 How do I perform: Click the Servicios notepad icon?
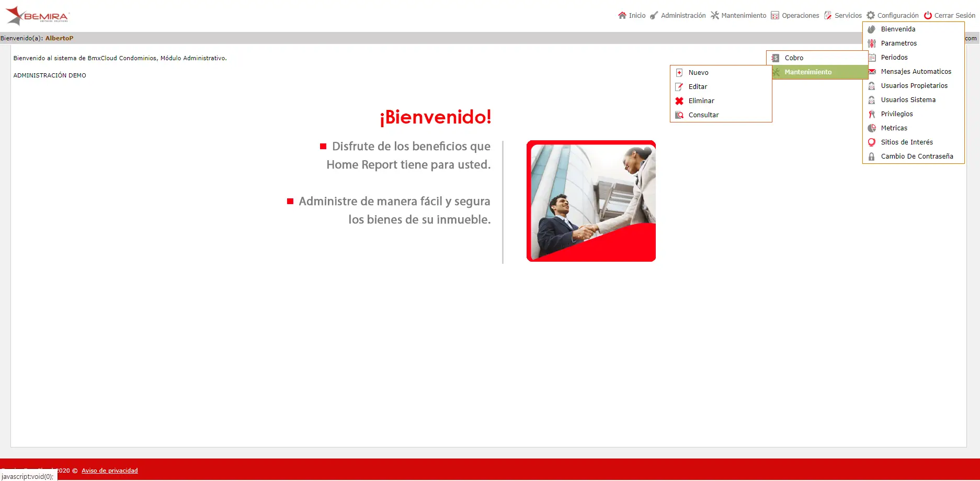tap(828, 15)
